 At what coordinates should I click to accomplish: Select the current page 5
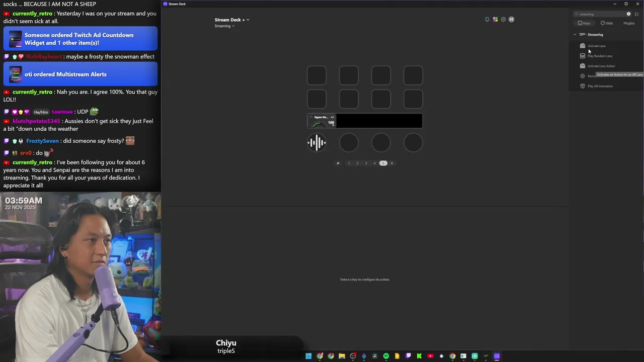[383, 163]
